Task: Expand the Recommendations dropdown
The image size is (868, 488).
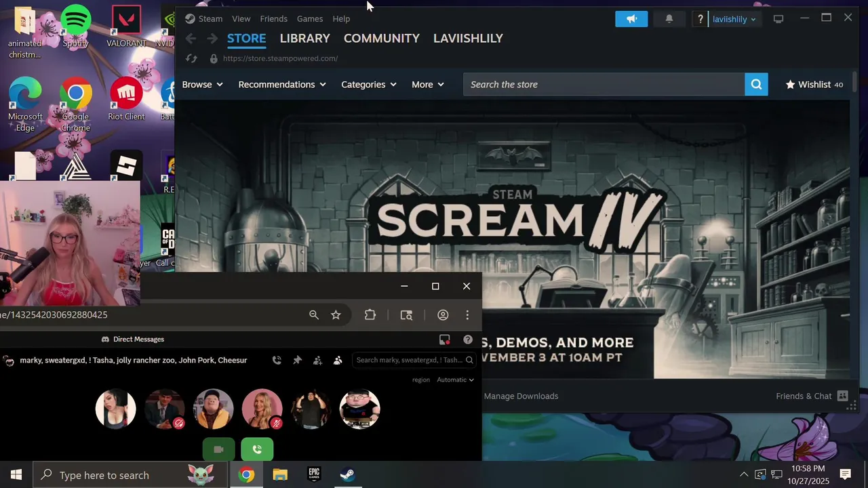Action: [282, 85]
